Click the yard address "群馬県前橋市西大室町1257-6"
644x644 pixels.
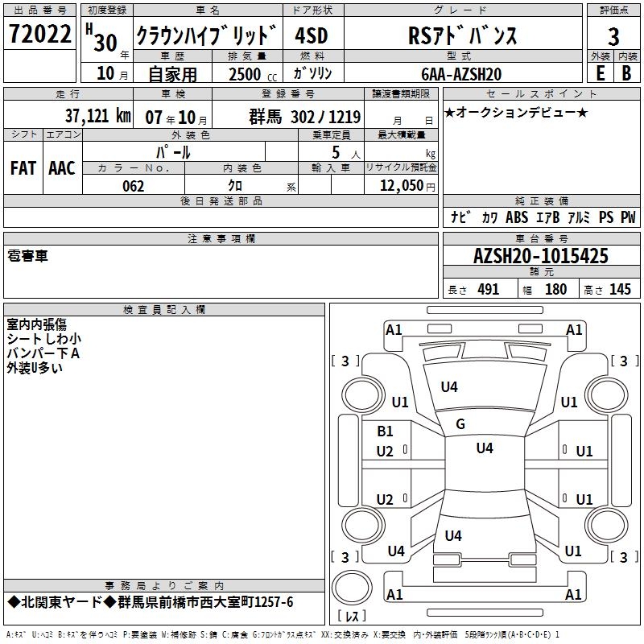(205, 602)
